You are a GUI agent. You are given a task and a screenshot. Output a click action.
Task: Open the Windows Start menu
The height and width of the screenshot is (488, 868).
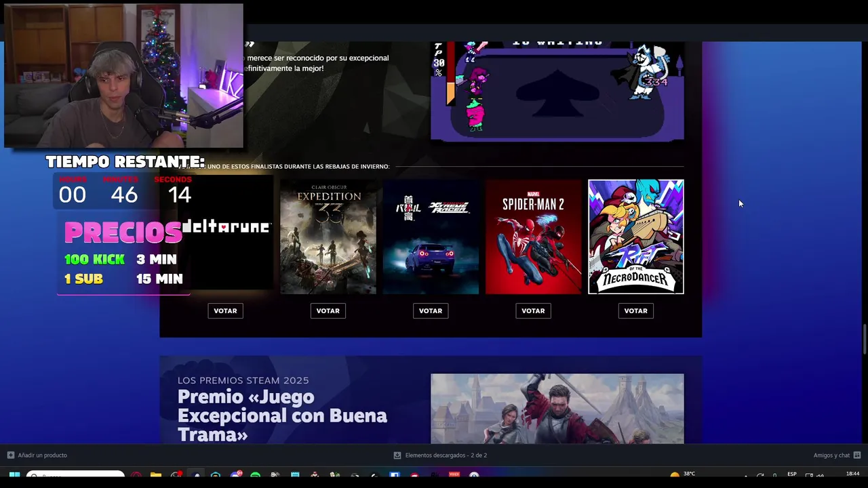point(14,475)
